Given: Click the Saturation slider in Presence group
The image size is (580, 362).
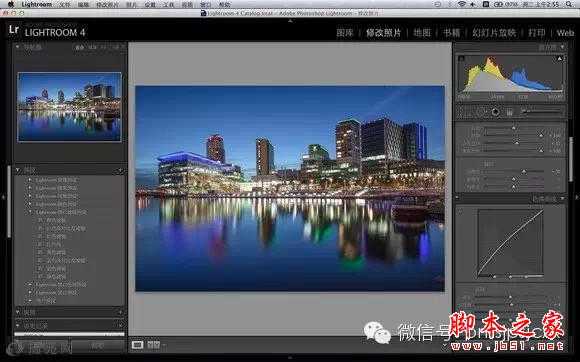Looking at the screenshot, I should point(514,187).
